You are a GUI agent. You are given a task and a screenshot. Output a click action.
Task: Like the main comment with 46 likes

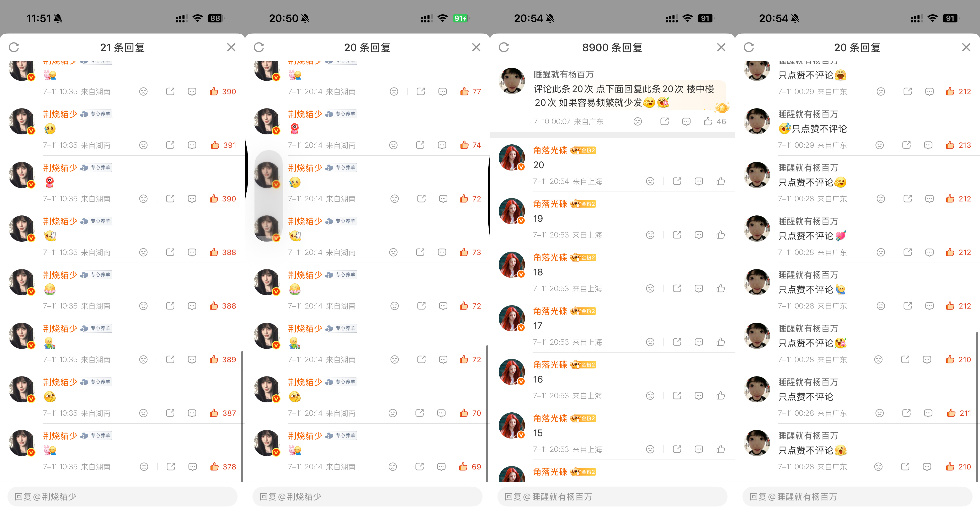708,121
